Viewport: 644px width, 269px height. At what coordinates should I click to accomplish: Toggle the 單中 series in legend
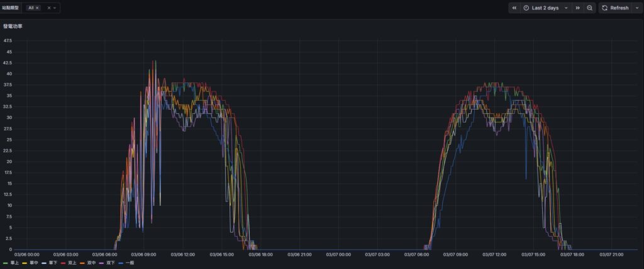33,263
